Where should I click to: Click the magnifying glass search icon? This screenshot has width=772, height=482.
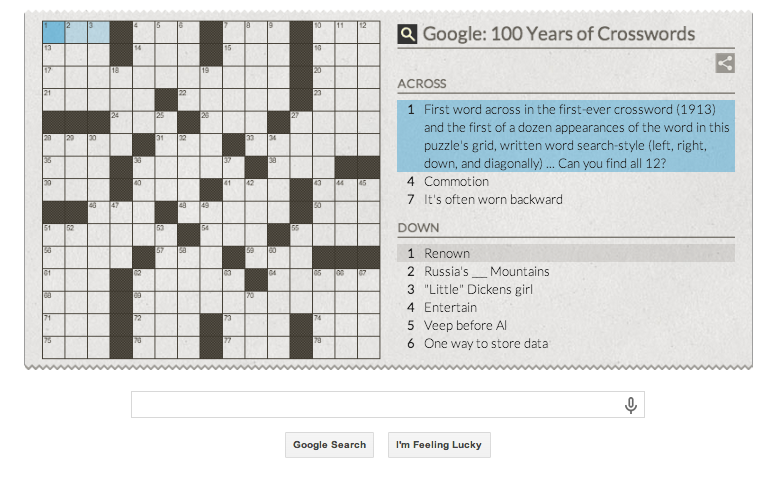click(x=407, y=34)
